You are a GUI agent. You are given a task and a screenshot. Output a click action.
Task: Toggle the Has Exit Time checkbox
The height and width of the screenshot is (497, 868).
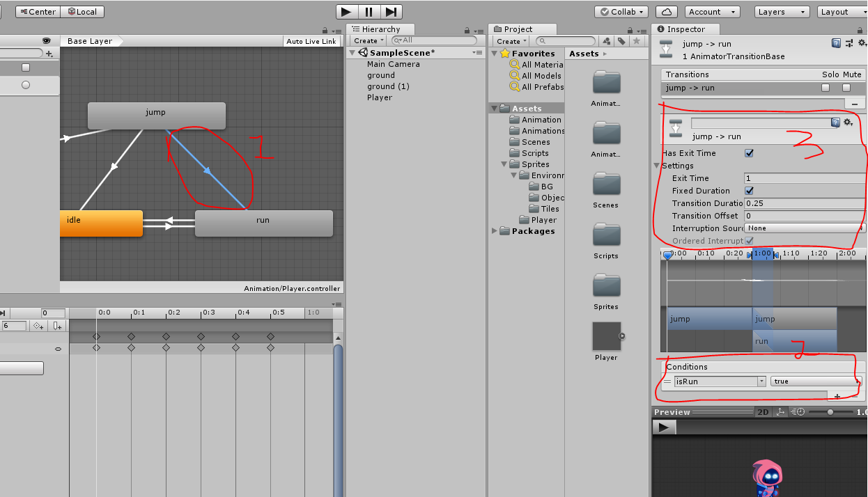tap(749, 153)
